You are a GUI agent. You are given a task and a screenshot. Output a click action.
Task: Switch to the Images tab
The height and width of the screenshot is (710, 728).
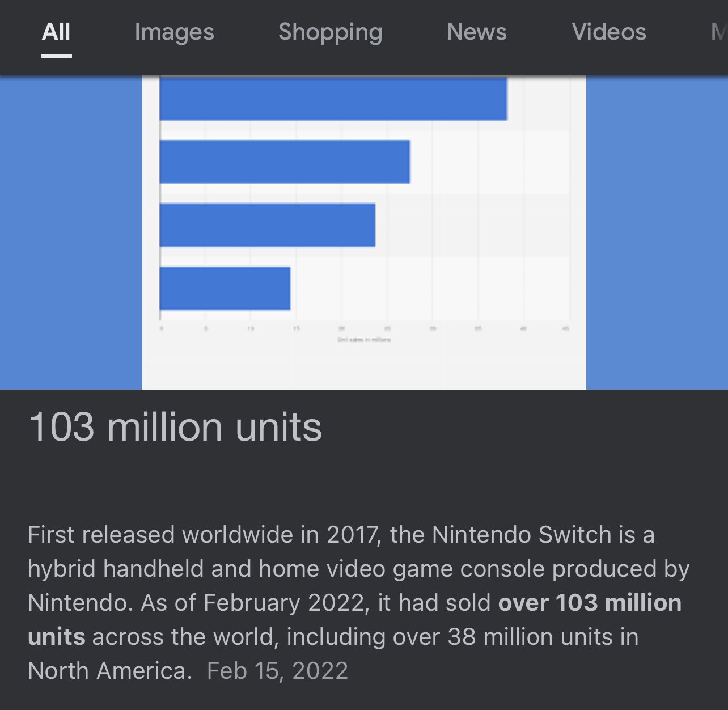click(x=175, y=32)
